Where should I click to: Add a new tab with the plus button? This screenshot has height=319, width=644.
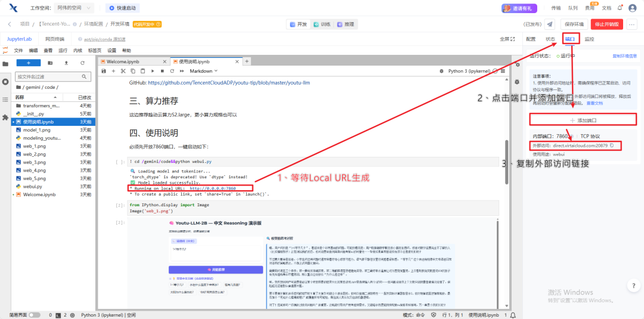[x=247, y=61]
